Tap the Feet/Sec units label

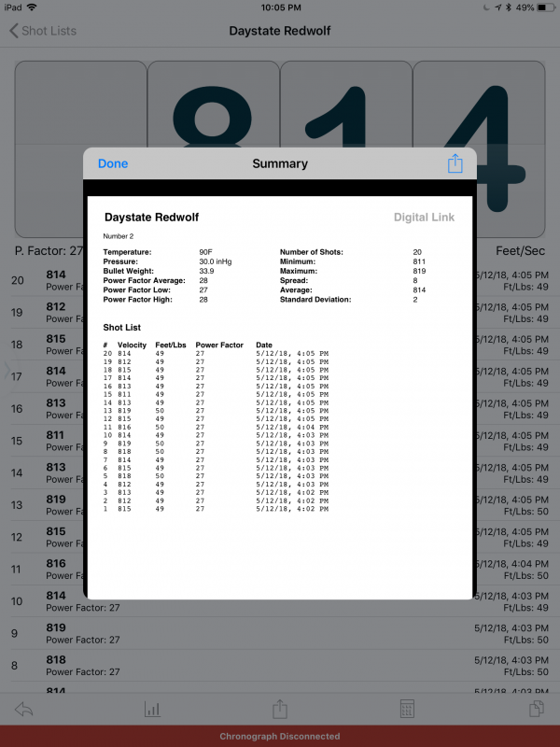[520, 251]
